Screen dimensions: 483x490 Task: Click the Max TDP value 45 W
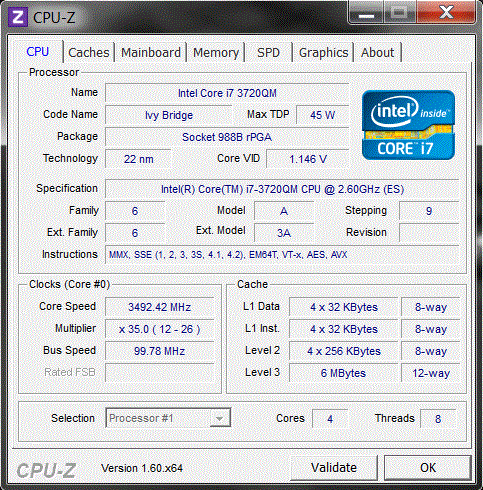(322, 115)
